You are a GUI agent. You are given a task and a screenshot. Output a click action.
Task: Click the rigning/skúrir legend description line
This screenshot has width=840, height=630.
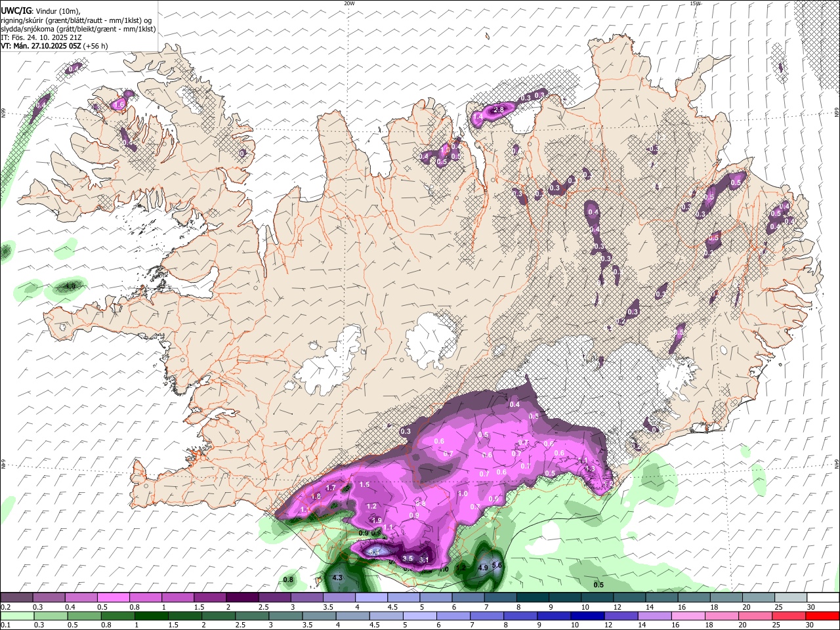(76, 20)
